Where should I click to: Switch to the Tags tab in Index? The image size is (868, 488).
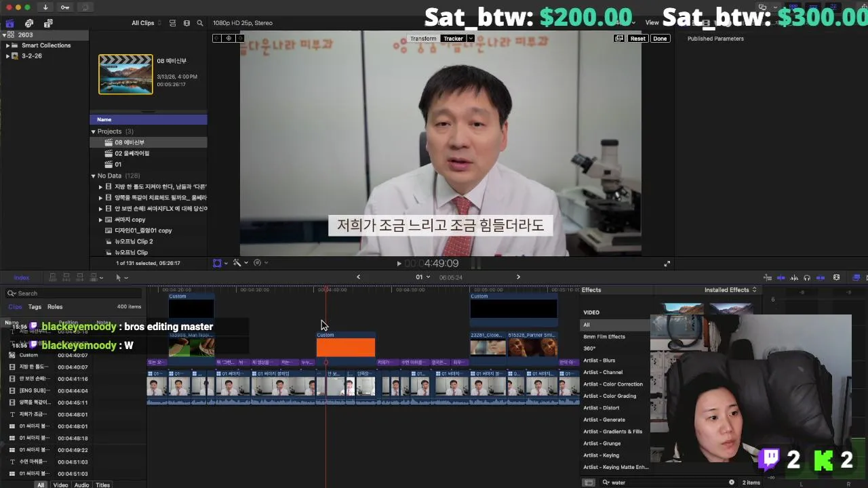[35, 307]
